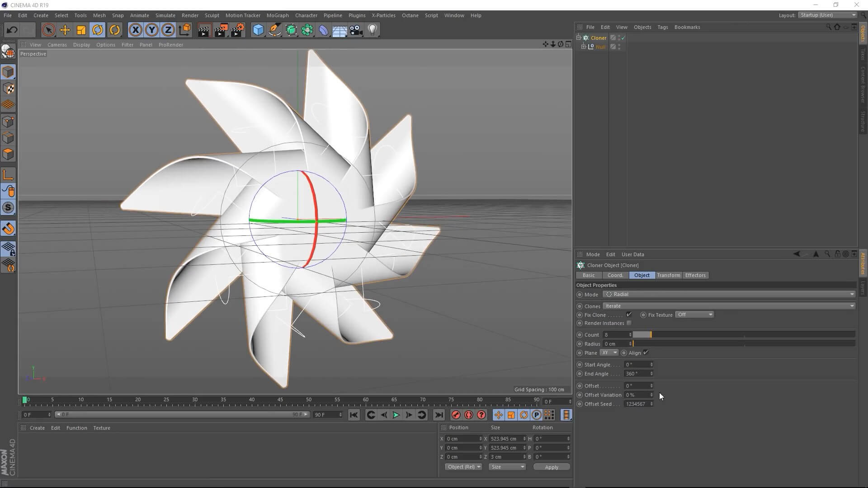Click the Radius input field

tap(616, 344)
